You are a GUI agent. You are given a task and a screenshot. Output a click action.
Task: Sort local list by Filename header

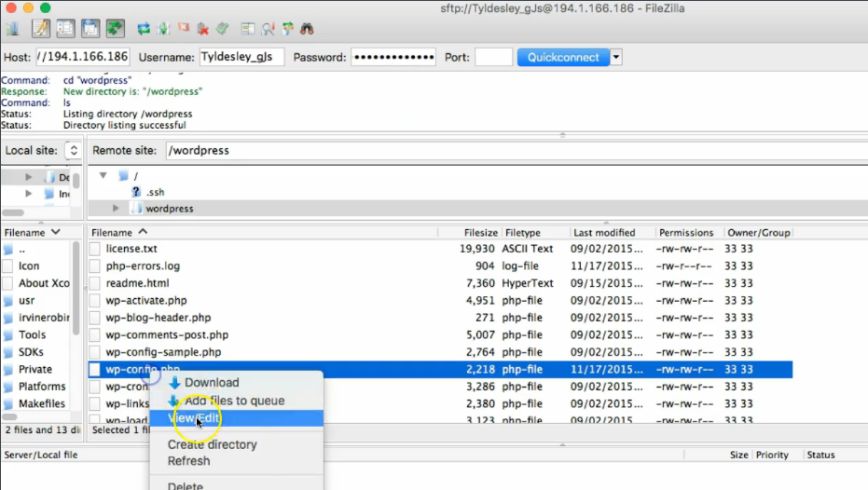pyautogui.click(x=42, y=232)
